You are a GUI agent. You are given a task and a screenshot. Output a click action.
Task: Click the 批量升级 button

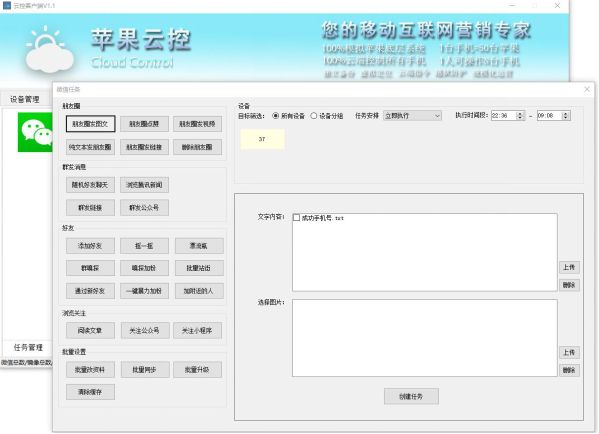click(x=198, y=370)
